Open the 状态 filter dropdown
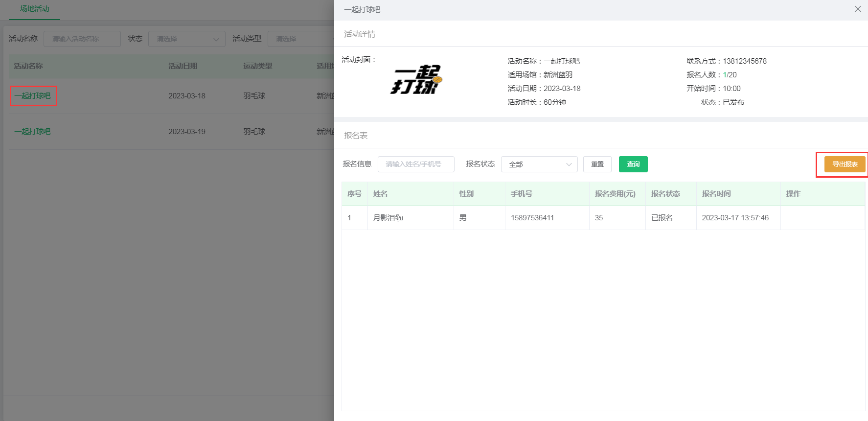Image resolution: width=868 pixels, height=421 pixels. [x=187, y=39]
